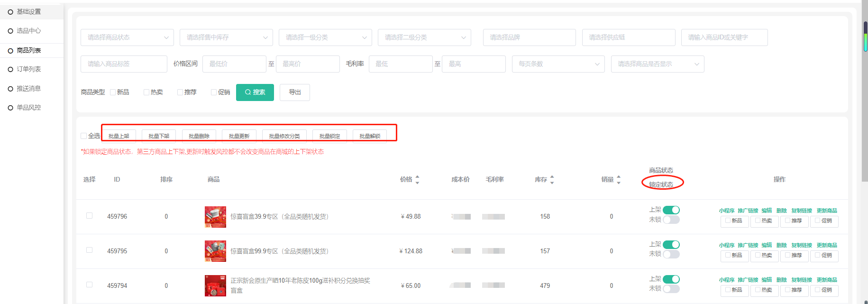868x304 pixels.
Task: Open 推送消息 in the sidebar
Action: [29, 89]
